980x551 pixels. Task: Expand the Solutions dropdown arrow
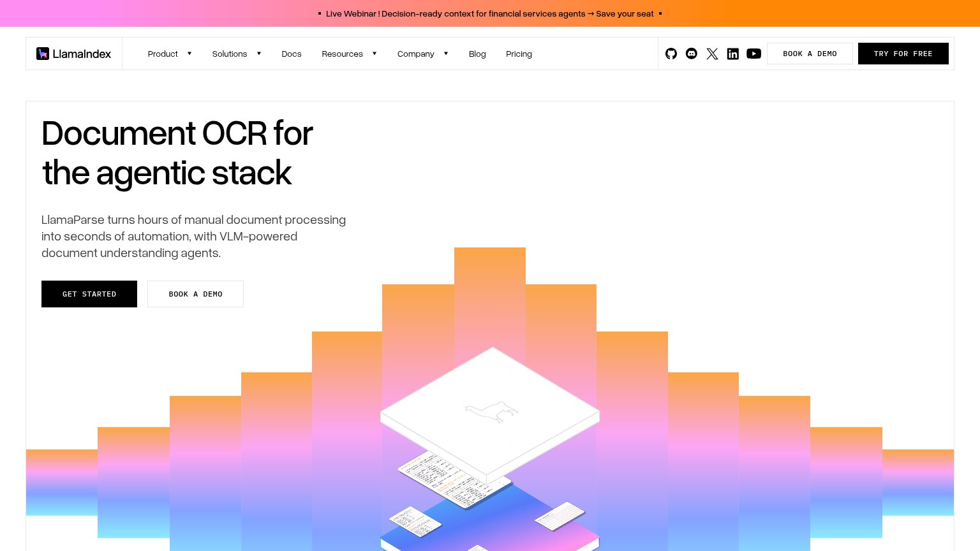[259, 54]
